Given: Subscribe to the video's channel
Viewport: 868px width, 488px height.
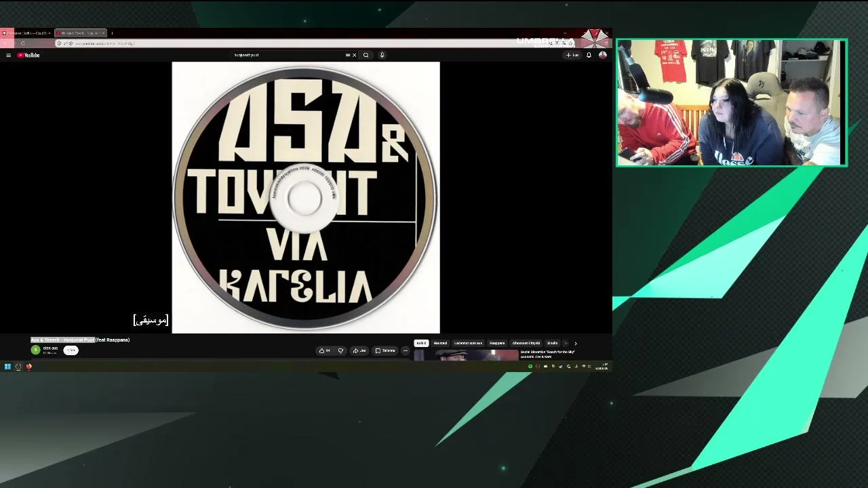Looking at the screenshot, I should (71, 350).
